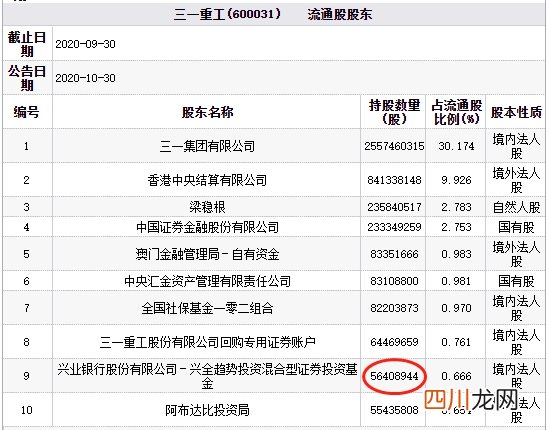Viewport: 549px width, 430px height.
Task: Click share count 235840517
Action: [394, 207]
